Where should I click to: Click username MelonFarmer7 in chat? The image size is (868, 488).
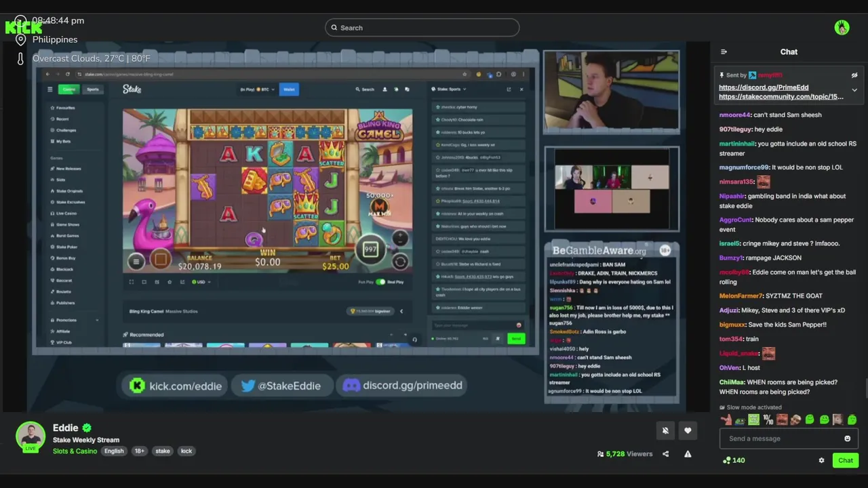(741, 296)
